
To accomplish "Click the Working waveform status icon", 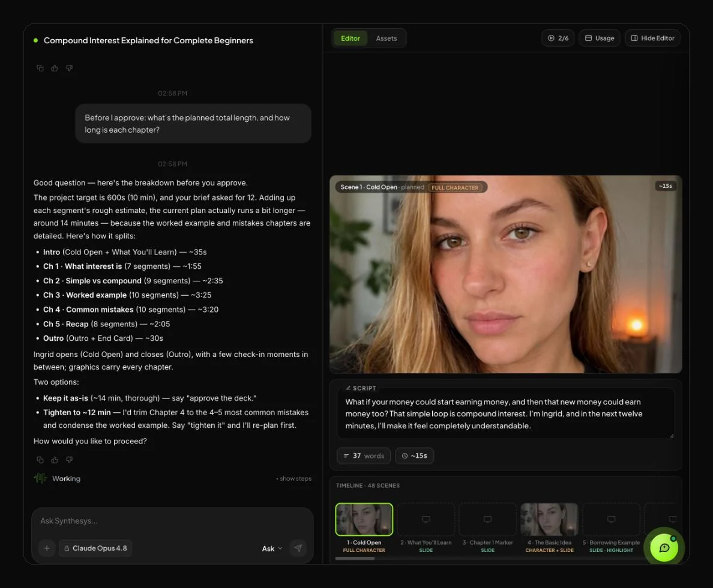I will click(40, 478).
